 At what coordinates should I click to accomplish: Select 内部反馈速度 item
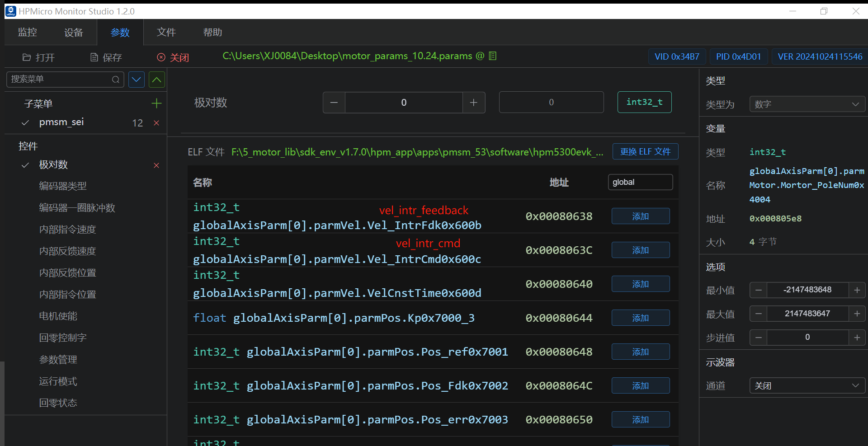coord(68,251)
